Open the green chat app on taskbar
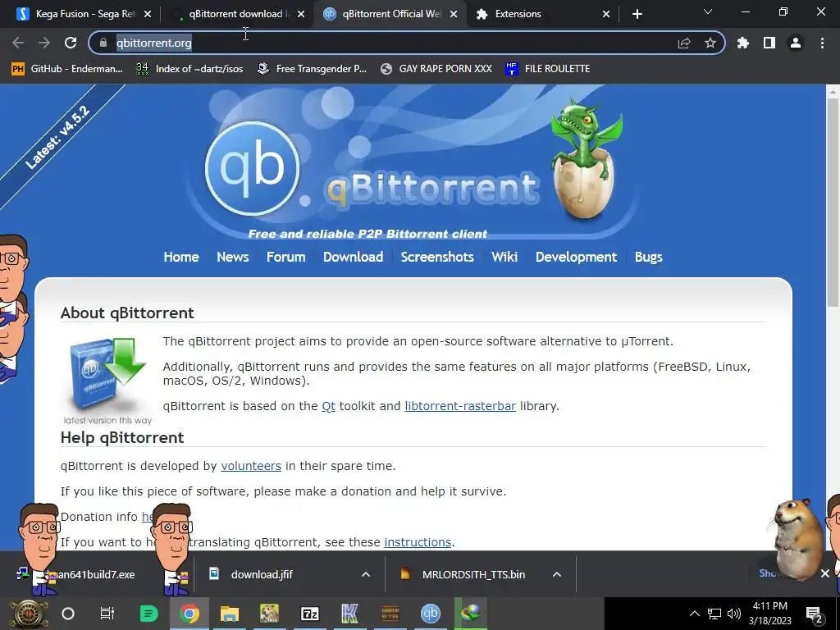This screenshot has width=840, height=630. click(x=149, y=614)
